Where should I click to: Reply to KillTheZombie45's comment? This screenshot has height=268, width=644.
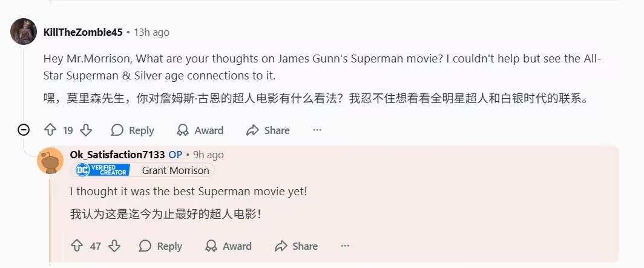[133, 130]
